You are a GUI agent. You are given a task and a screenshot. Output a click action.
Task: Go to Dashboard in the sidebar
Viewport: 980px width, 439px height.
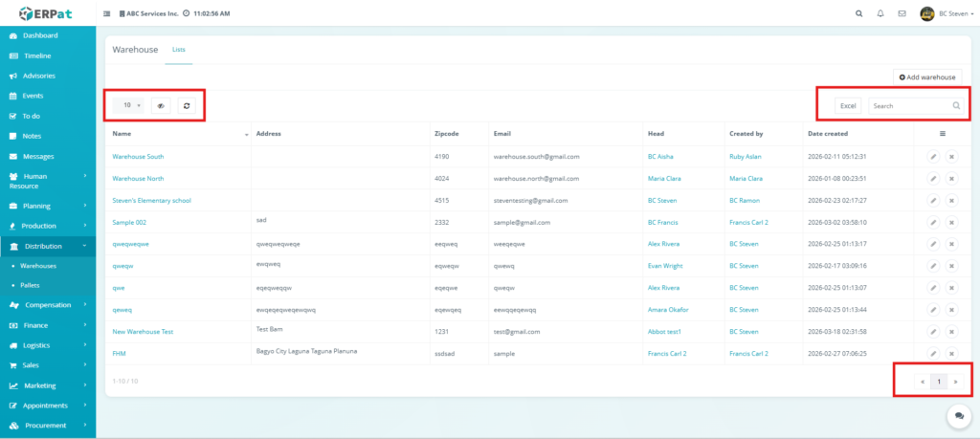coord(40,35)
